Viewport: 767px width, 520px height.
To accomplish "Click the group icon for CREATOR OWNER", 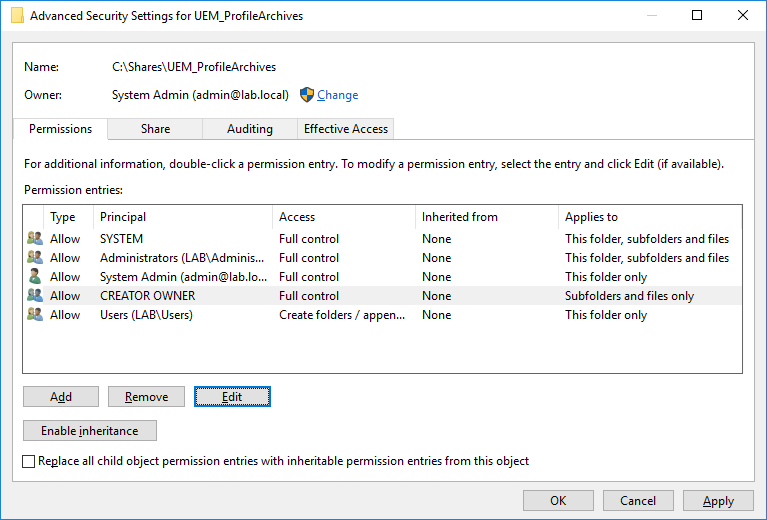I will pyautogui.click(x=35, y=296).
